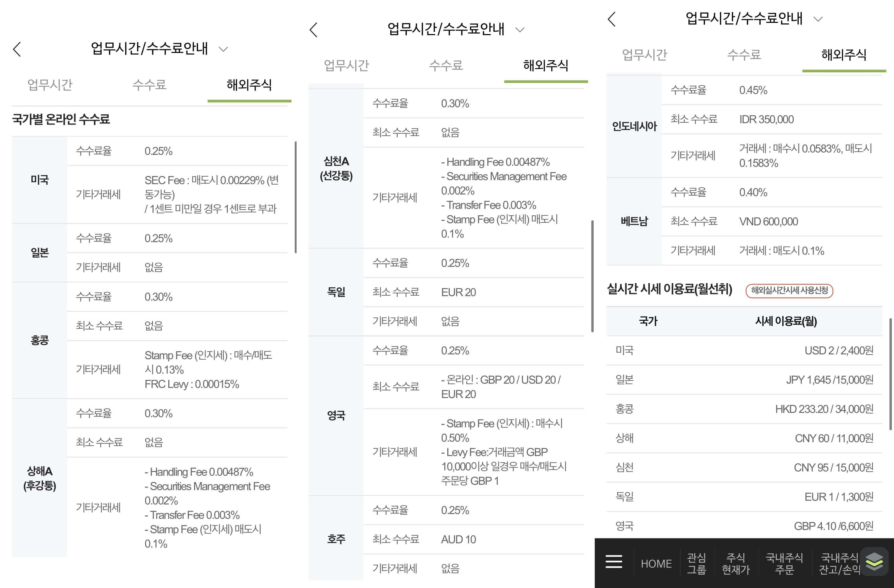
Task: Expand the 업무시간/수수료안내 title dropdown on left screen
Action: [x=224, y=49]
